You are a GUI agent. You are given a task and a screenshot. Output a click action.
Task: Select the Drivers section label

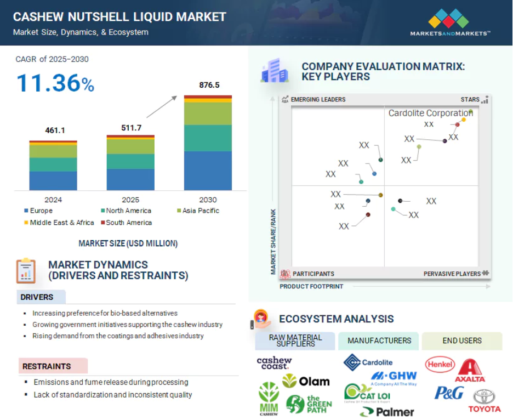pos(41,297)
